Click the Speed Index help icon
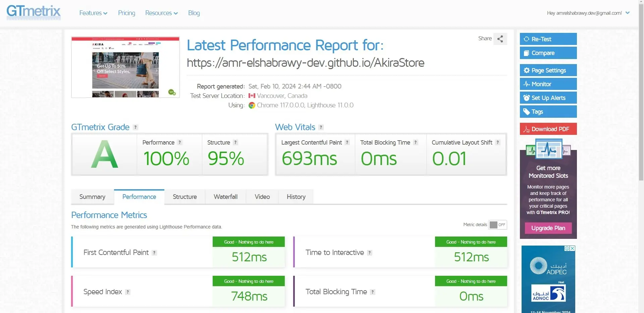The image size is (644, 313). pos(128,292)
